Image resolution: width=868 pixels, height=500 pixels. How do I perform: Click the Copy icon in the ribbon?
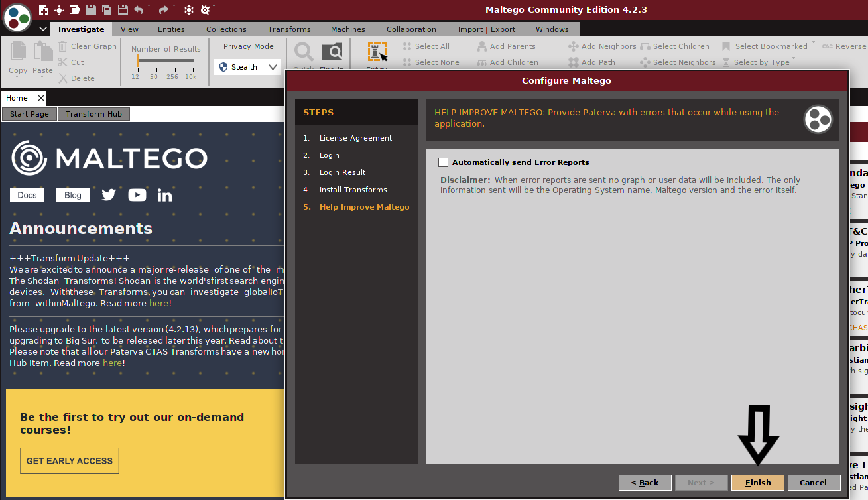pos(18,51)
